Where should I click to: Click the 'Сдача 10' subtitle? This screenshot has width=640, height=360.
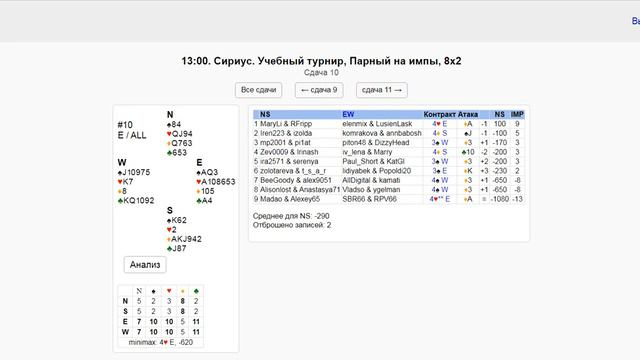321,73
